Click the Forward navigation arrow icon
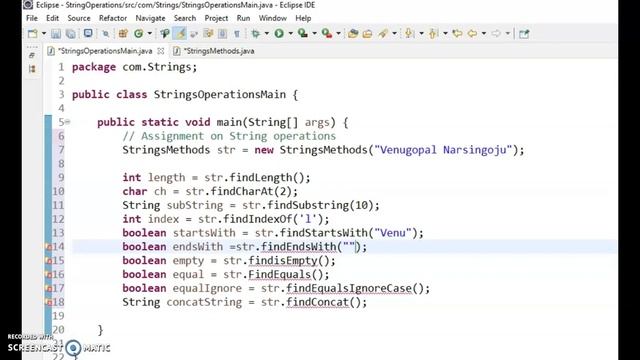640x360 pixels. tap(496, 33)
